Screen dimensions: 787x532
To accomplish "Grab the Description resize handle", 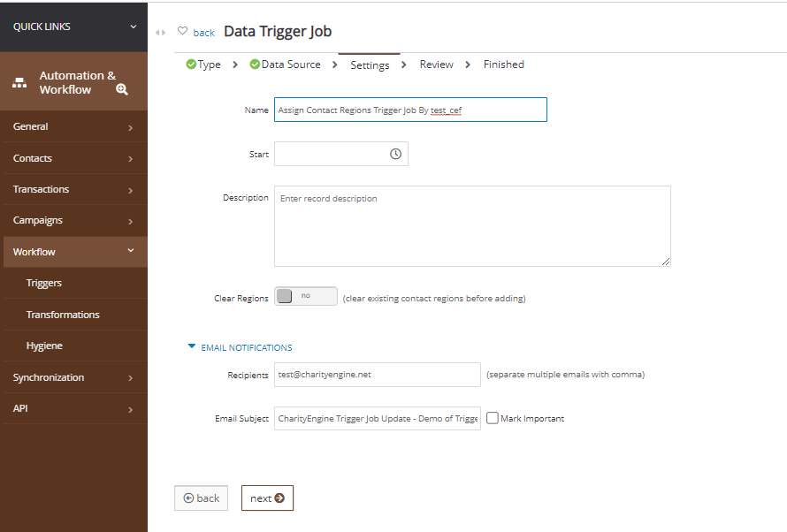I will click(666, 262).
